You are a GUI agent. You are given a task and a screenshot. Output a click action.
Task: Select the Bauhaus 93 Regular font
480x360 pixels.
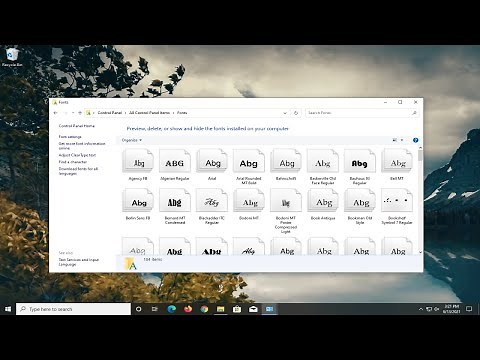360,161
